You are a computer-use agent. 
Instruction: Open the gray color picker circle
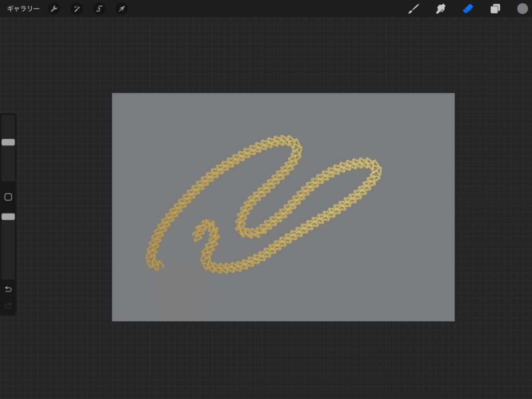[522, 9]
